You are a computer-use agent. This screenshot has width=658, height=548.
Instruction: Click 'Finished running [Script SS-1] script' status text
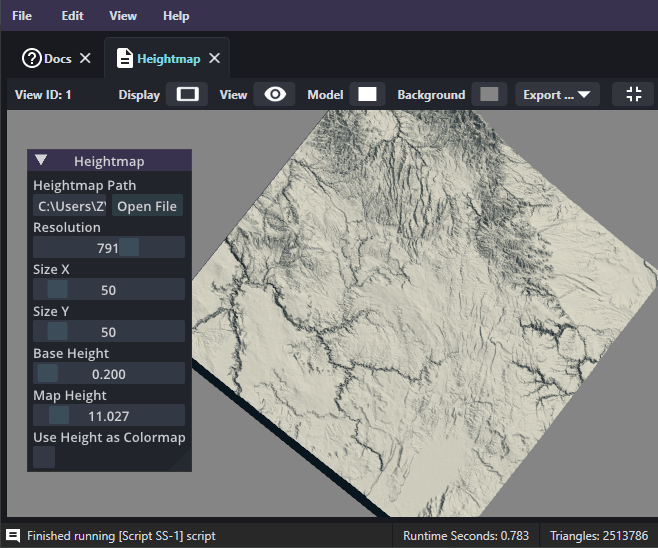[121, 536]
